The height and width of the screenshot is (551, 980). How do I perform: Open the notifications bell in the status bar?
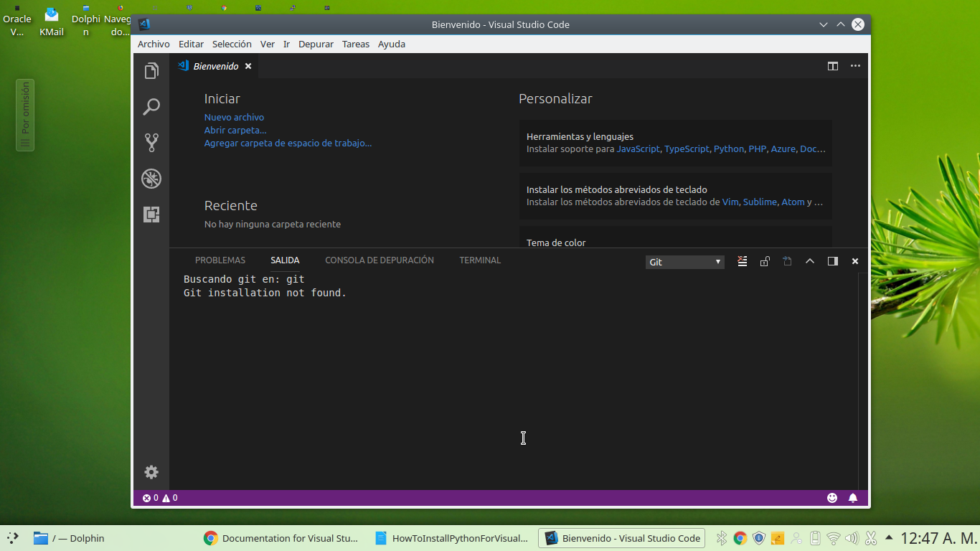tap(853, 497)
